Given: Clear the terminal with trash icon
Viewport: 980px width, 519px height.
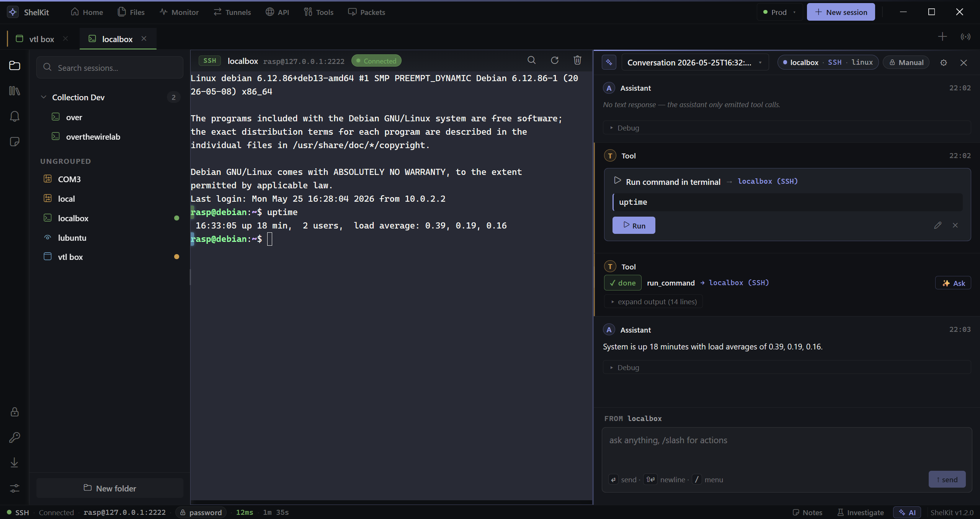Looking at the screenshot, I should click(577, 60).
